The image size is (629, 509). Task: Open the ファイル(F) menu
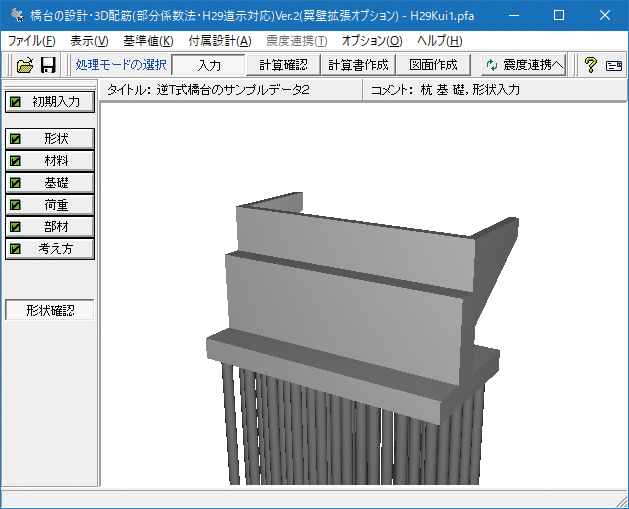tap(32, 41)
